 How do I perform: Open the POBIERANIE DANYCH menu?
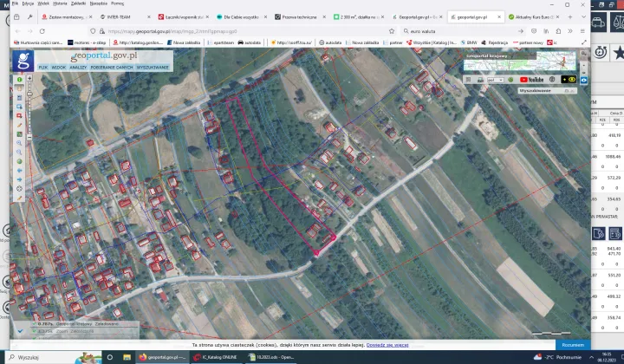point(112,68)
